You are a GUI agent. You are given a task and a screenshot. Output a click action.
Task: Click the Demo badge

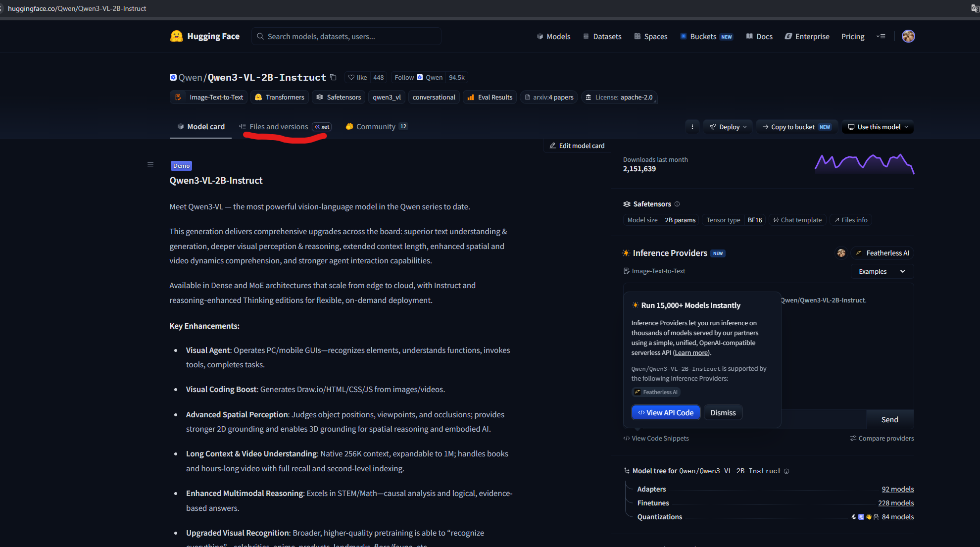[x=181, y=166]
